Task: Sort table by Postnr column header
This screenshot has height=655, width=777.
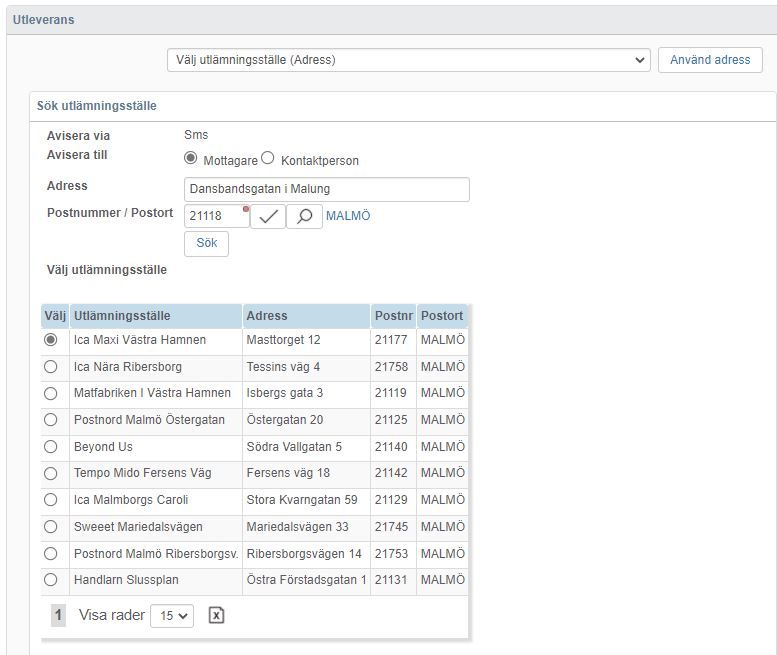Action: pos(393,316)
